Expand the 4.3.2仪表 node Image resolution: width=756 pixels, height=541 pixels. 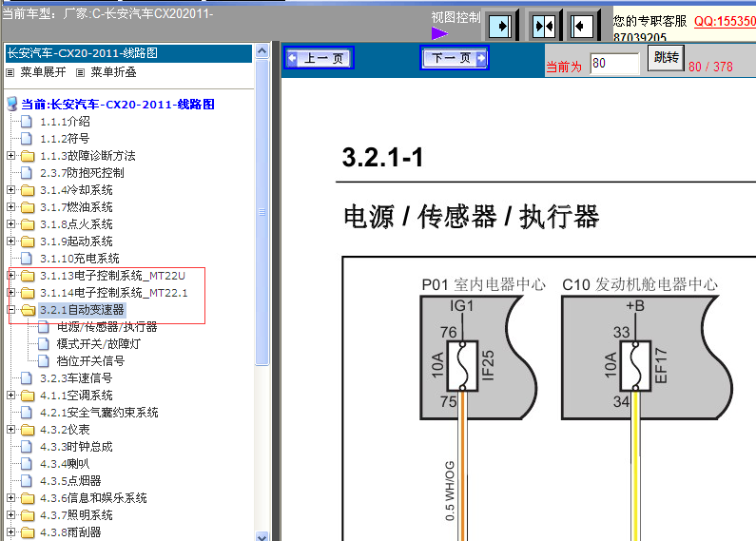[10, 430]
